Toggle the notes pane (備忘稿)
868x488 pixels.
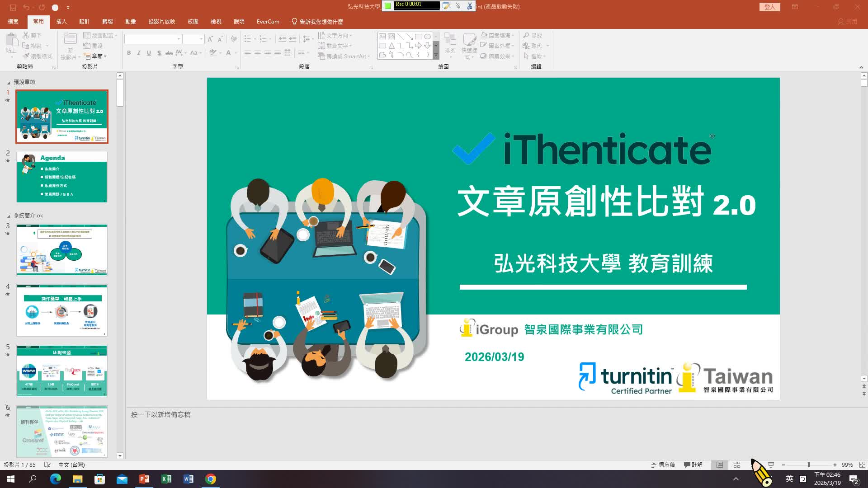[663, 465]
